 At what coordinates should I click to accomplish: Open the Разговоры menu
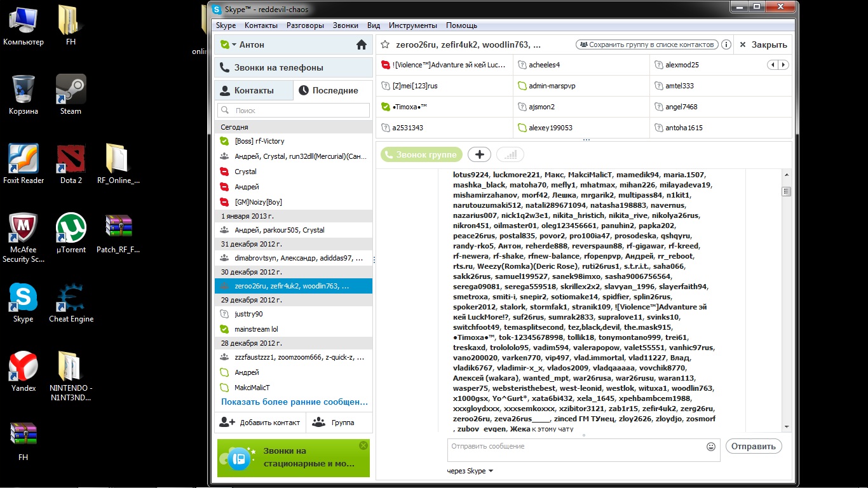[x=305, y=25]
